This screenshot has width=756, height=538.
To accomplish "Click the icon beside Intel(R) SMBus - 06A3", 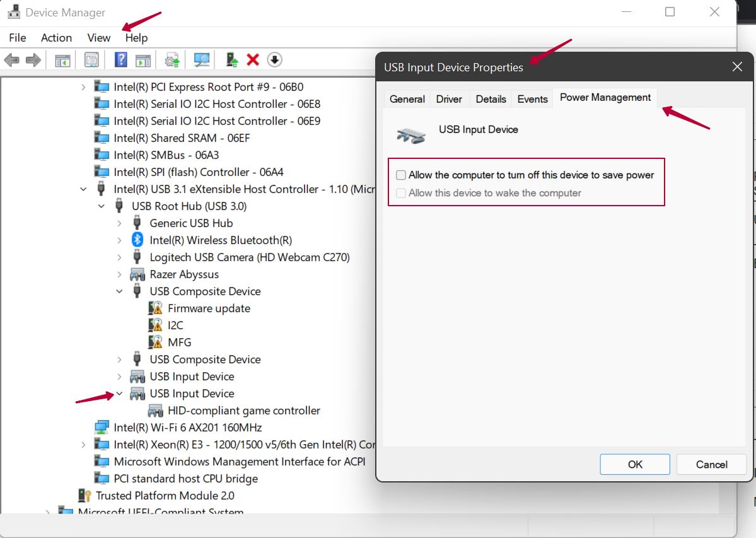I will coord(102,155).
